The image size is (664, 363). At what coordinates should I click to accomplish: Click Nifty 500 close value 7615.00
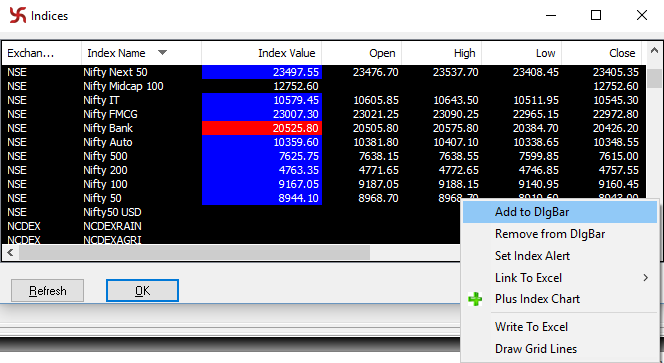pyautogui.click(x=618, y=156)
